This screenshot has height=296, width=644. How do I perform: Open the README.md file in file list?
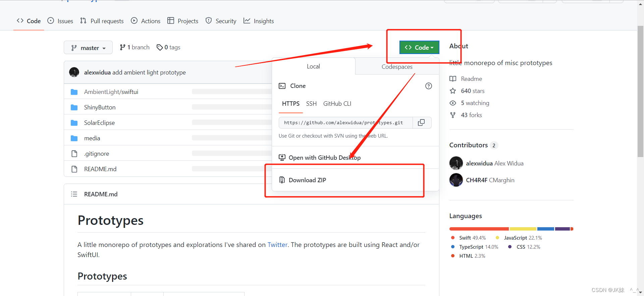point(100,169)
